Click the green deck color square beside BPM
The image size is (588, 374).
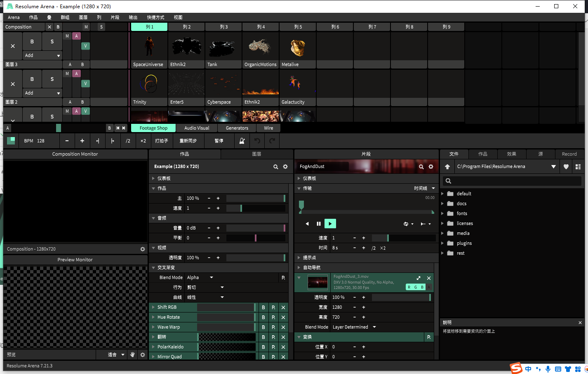click(x=11, y=141)
